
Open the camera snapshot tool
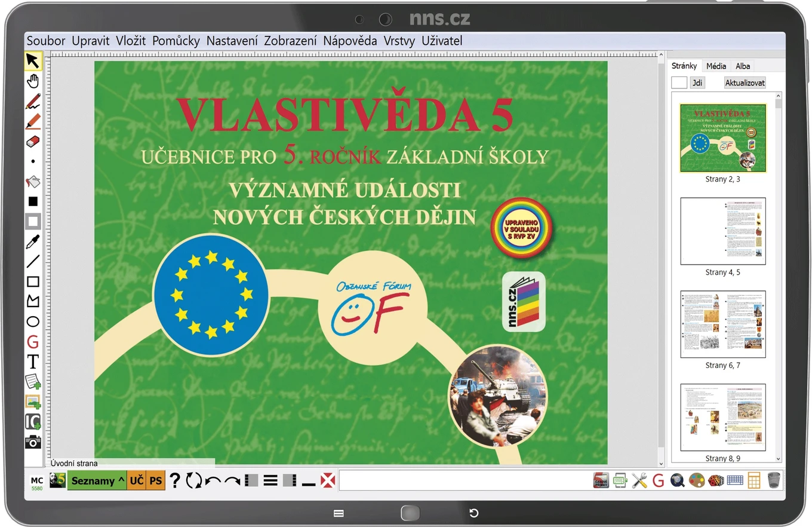coord(33,442)
